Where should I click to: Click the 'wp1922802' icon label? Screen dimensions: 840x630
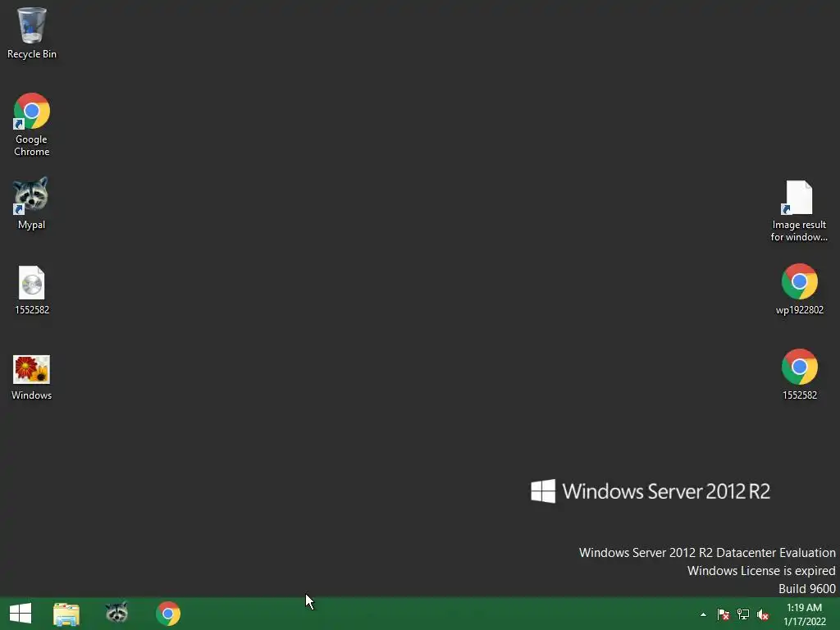click(x=799, y=309)
